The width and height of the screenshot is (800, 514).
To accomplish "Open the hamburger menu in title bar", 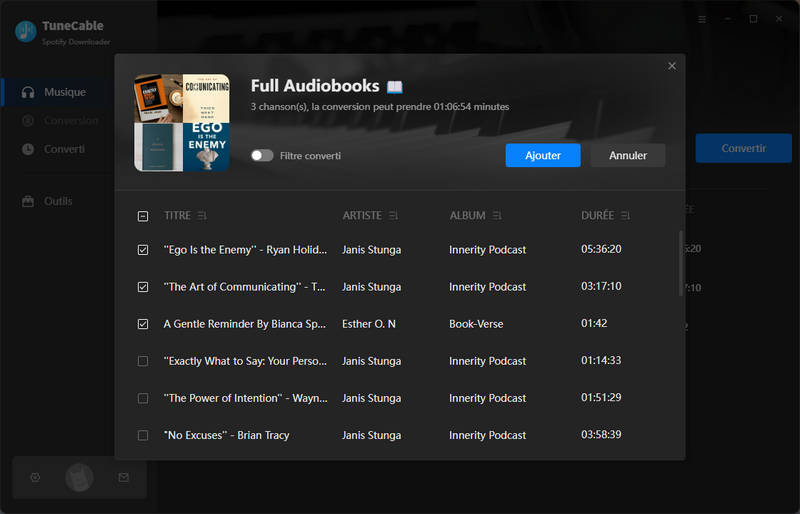I will point(702,19).
